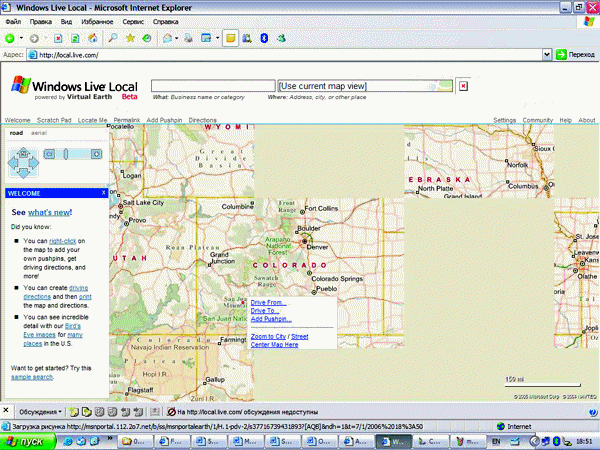Zoom in with the plus map button
This screenshot has width=600, height=450.
pos(96,154)
